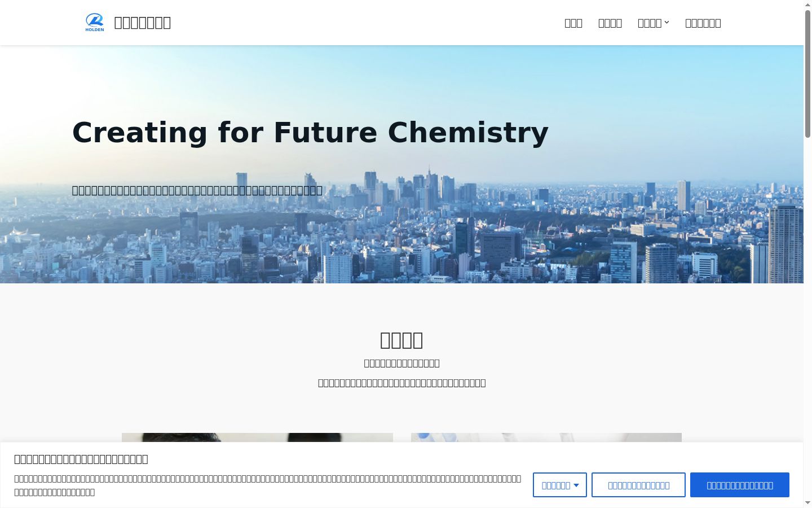Open the site title link beside the logo
812x508 pixels.
[x=143, y=23]
